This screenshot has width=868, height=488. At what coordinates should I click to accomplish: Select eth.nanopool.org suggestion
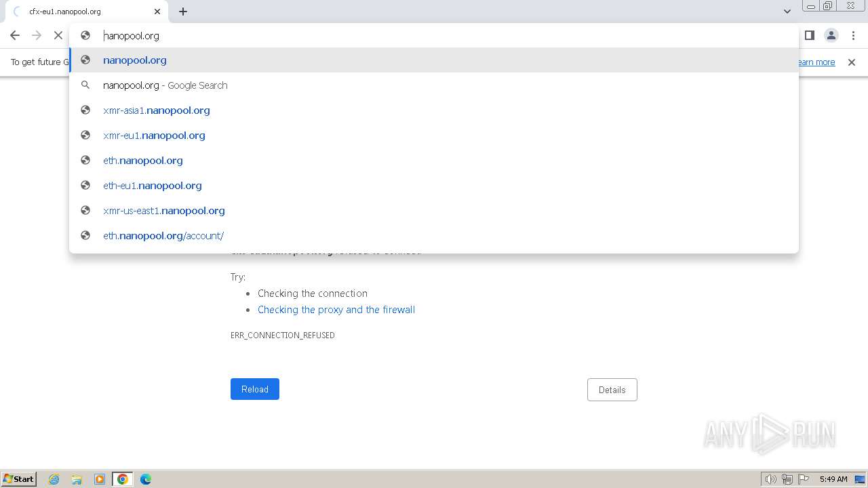click(434, 161)
